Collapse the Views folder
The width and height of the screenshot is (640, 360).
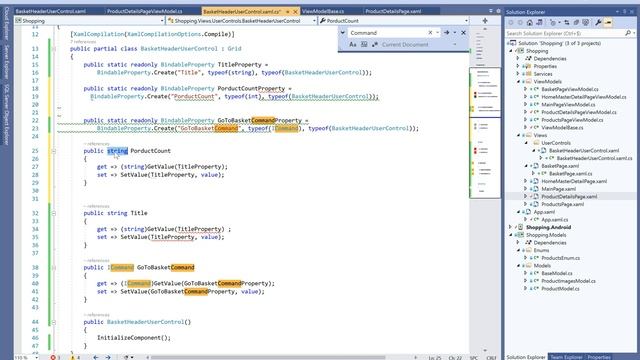[518, 135]
